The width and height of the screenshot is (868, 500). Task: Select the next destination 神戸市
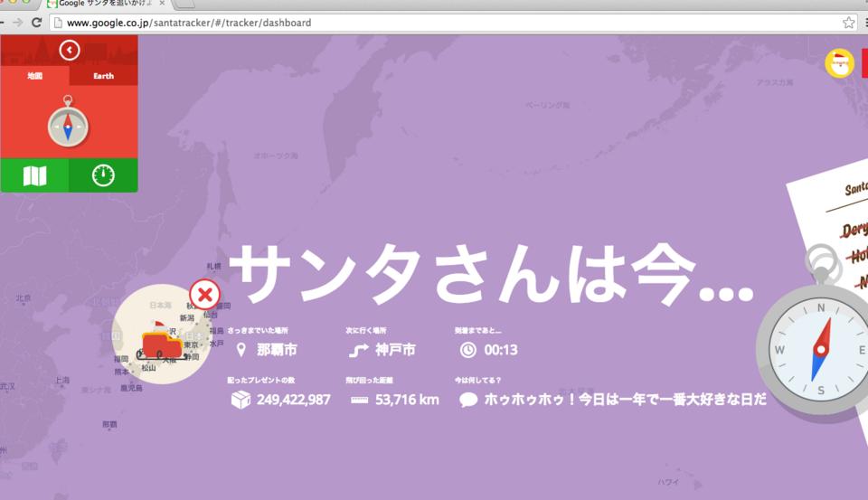[395, 350]
